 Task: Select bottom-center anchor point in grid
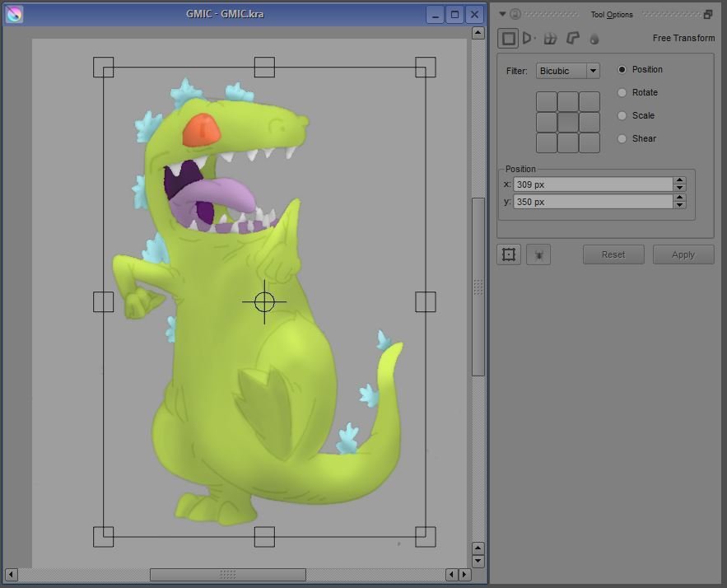[x=568, y=142]
